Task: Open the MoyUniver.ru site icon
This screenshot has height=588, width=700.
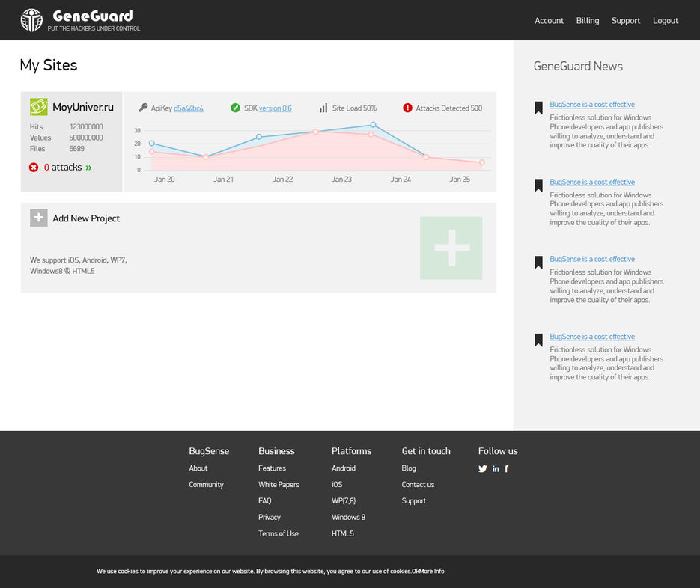Action: click(x=39, y=107)
